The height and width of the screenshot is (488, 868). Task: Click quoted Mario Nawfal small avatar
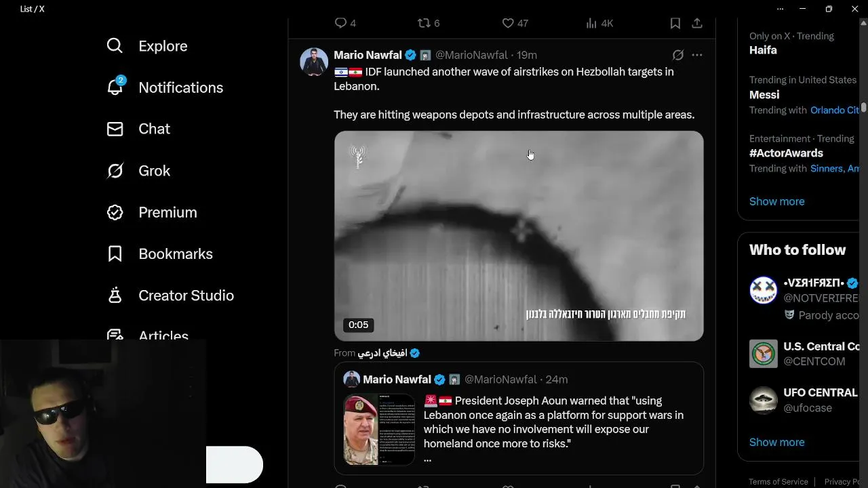click(351, 380)
